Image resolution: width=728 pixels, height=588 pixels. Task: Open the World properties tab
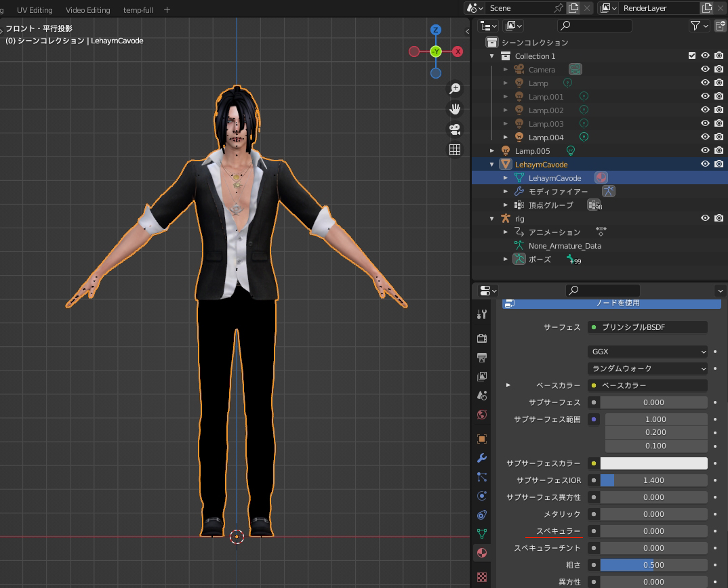tap(482, 415)
